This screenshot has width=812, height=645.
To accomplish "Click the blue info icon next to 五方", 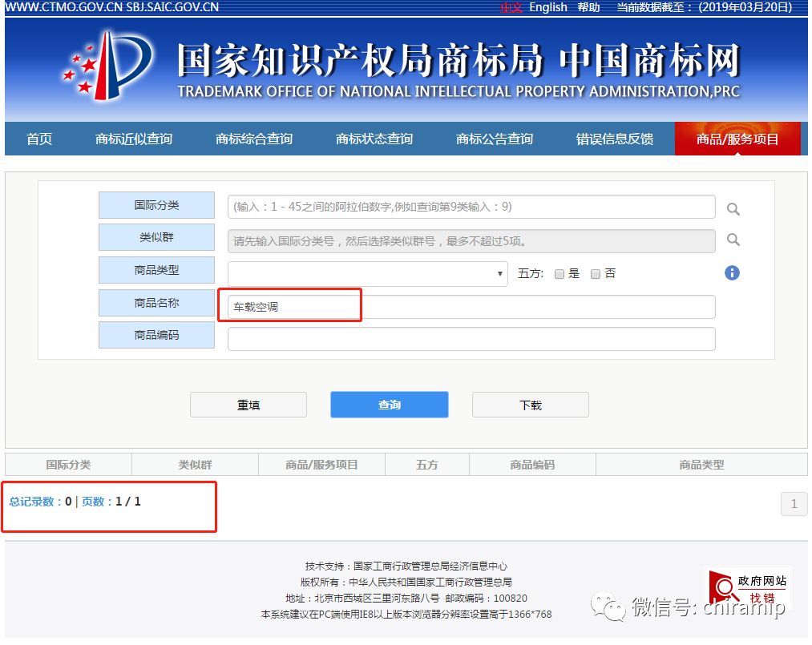I will point(732,272).
